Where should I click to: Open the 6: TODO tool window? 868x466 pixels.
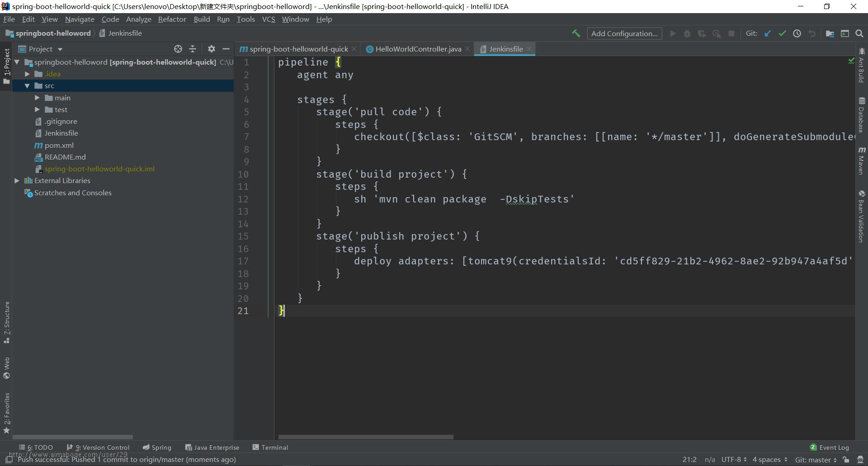tap(36, 447)
